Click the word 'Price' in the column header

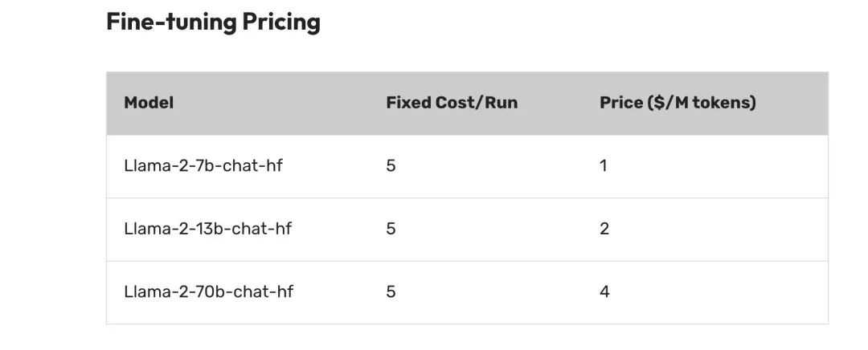[x=620, y=103]
